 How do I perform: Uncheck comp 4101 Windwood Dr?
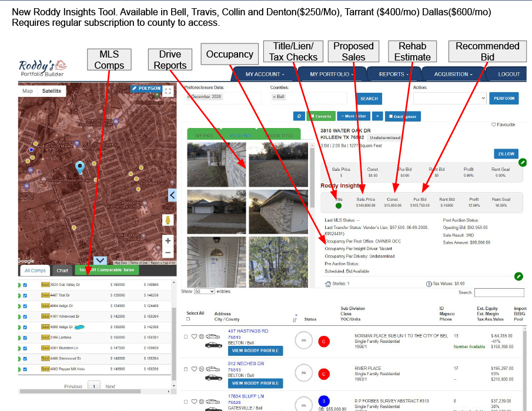[25, 316]
